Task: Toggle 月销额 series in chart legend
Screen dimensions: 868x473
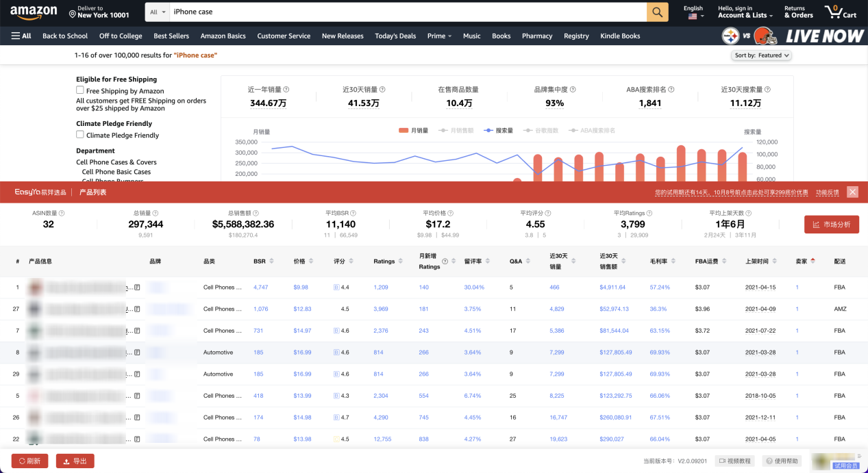Action: (456, 130)
